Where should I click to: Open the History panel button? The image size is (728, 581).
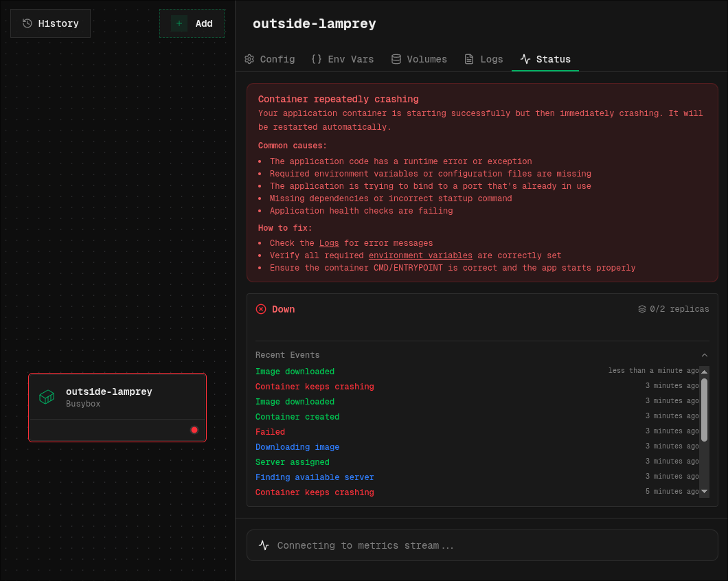pos(50,23)
